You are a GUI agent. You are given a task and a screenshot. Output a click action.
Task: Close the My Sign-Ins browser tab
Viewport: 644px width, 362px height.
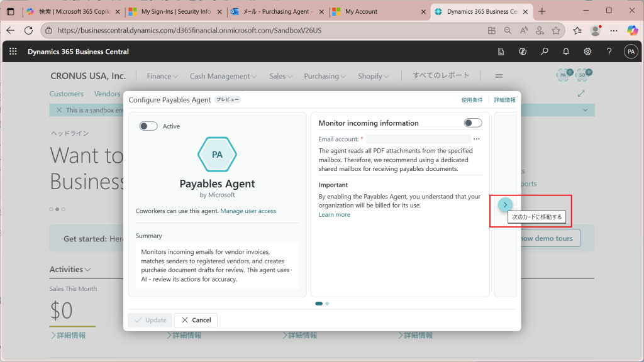pos(219,11)
